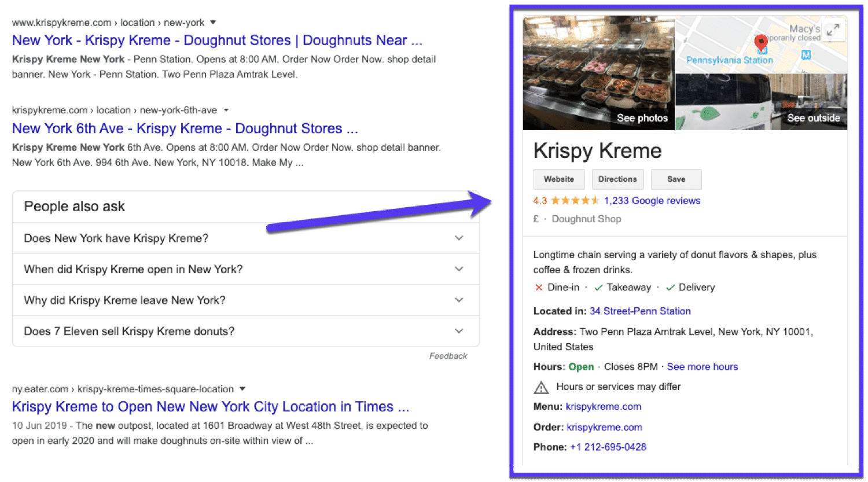Viewport: 868px width, 482px height.
Task: Click Feedback under People also ask
Action: coord(448,356)
